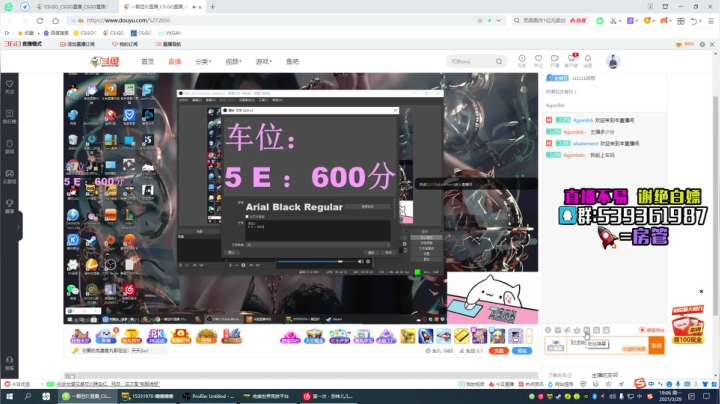The width and height of the screenshot is (720, 404).
Task: Click 添加直播订阅 in 360 toolbar
Action: [x=77, y=44]
